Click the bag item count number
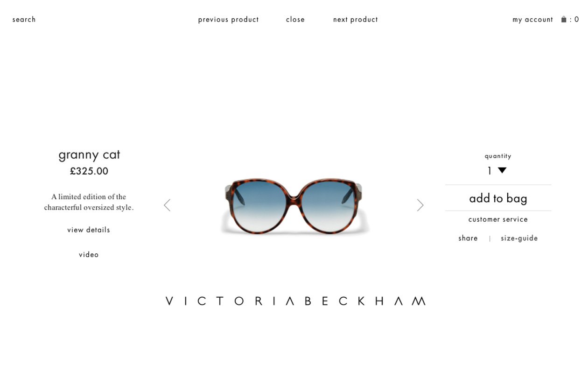Viewport: 588px width, 392px height. point(577,20)
